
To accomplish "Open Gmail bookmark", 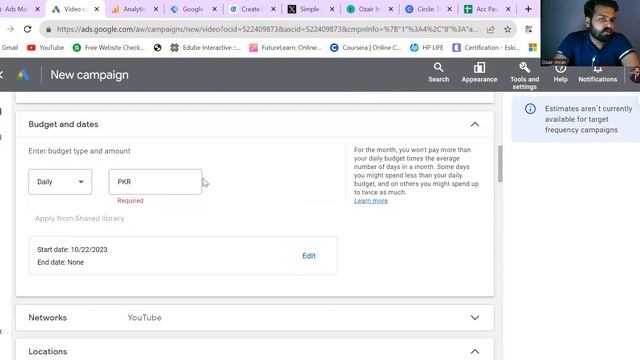I will [x=10, y=48].
